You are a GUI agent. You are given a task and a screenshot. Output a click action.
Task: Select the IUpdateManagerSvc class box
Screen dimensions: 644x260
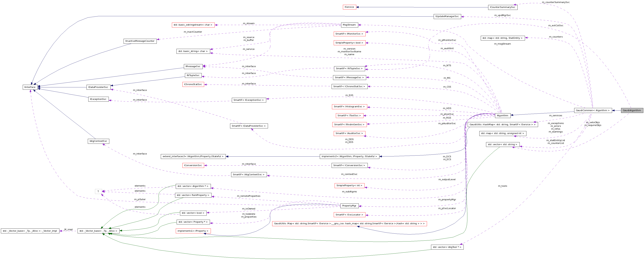(447, 17)
